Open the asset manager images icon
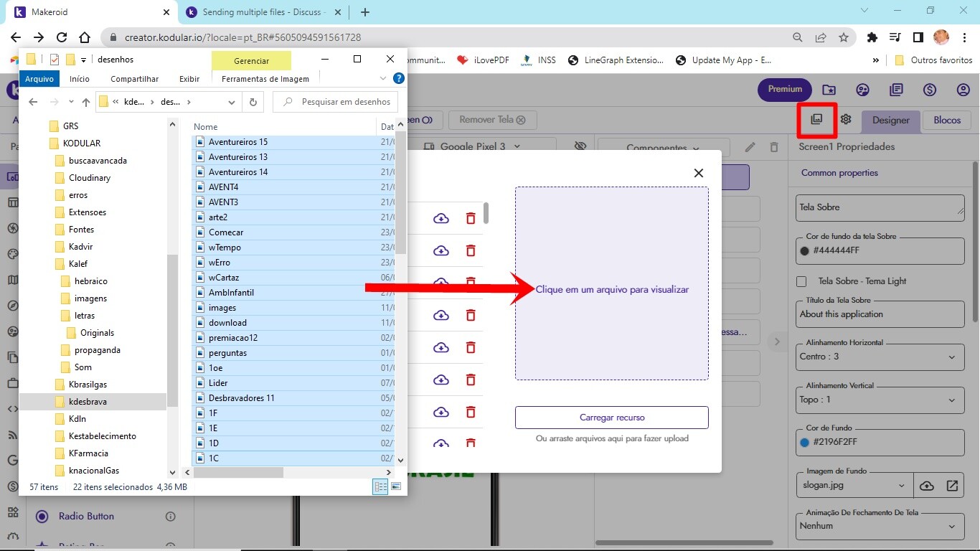Image resolution: width=980 pixels, height=551 pixels. [x=816, y=120]
